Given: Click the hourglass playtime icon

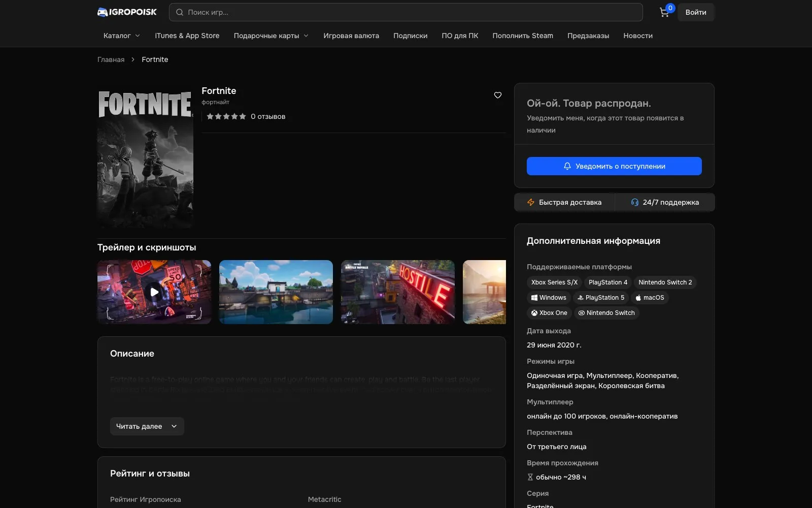Looking at the screenshot, I should [x=530, y=477].
